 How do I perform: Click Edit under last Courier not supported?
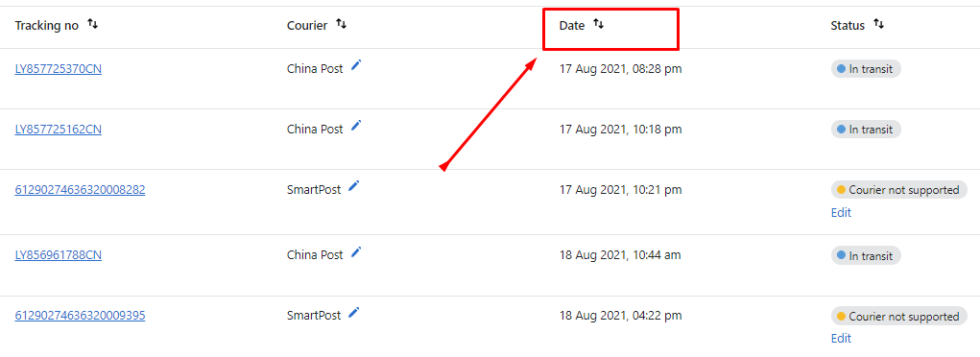click(x=841, y=339)
